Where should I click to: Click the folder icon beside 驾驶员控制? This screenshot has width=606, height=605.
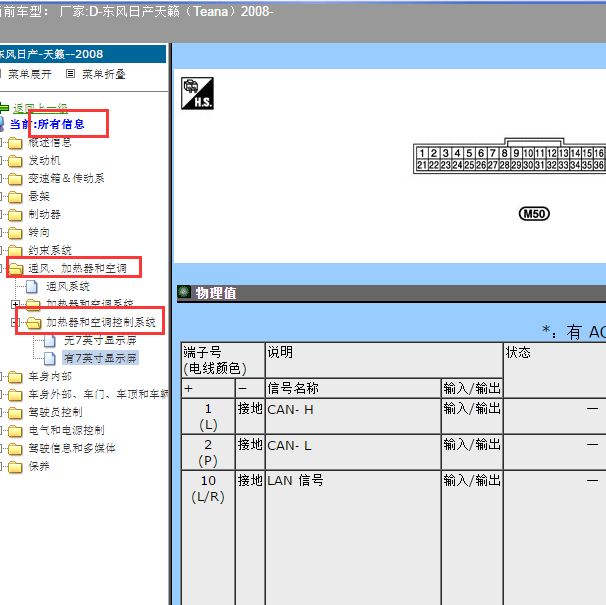click(x=15, y=412)
